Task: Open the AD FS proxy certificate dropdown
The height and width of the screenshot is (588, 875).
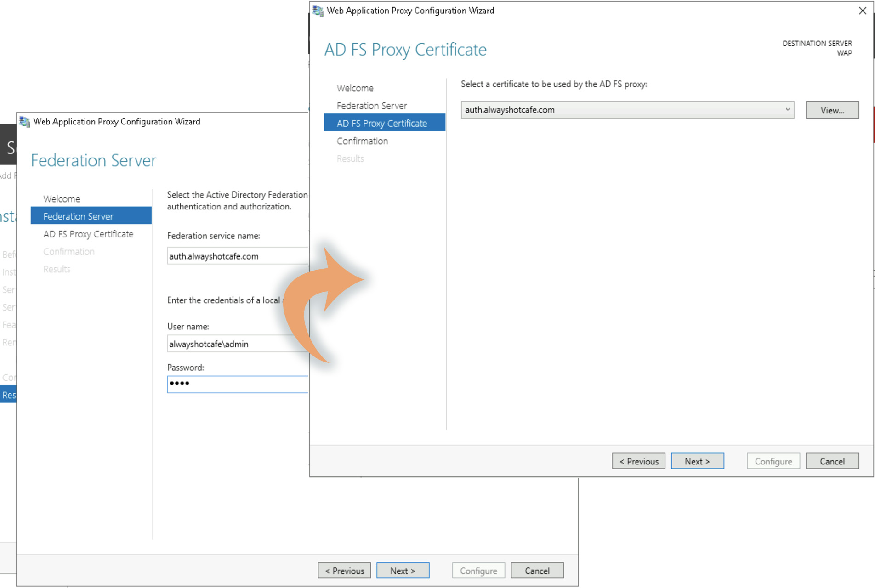Action: [x=788, y=110]
